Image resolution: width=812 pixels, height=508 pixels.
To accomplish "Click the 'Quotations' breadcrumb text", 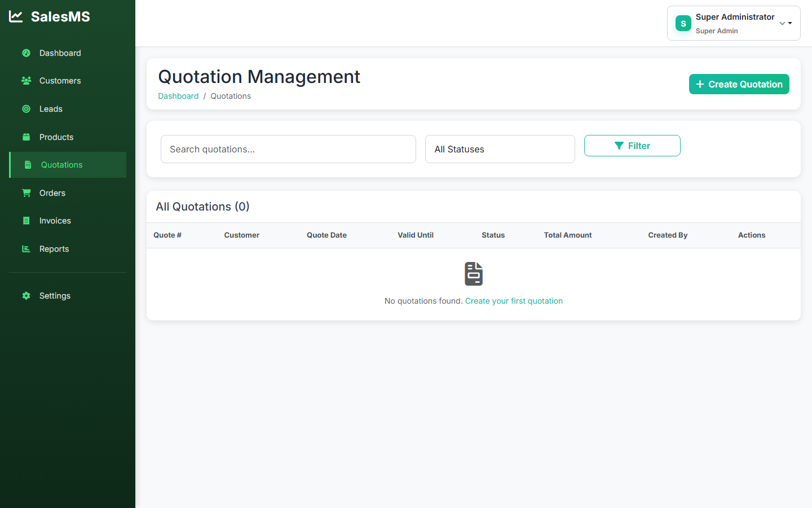I will tap(231, 96).
